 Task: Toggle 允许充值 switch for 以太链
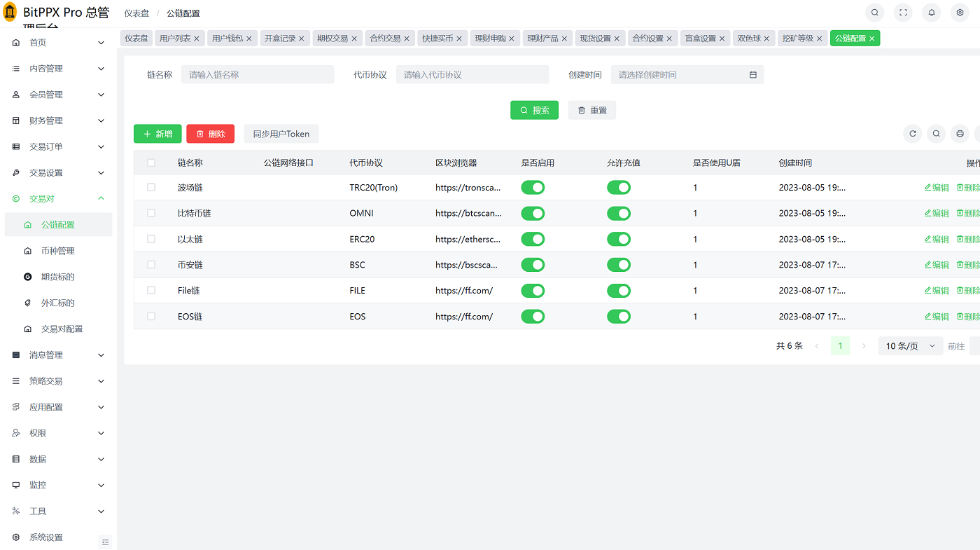(619, 239)
